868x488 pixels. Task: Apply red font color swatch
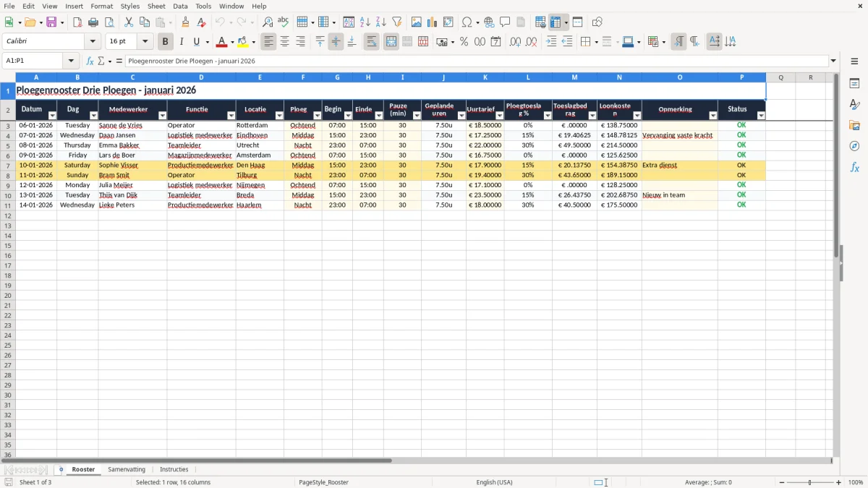222,42
